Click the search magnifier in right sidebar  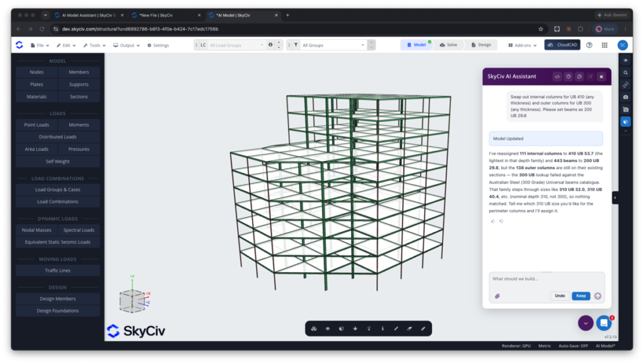tap(626, 73)
